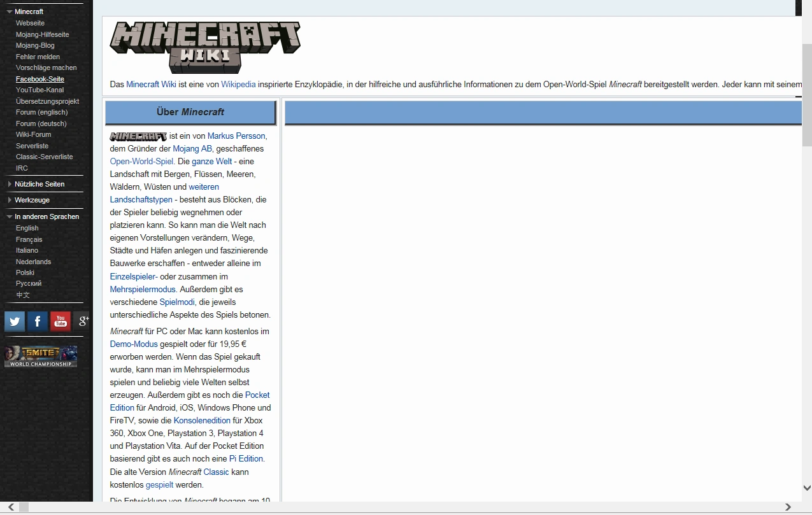The width and height of the screenshot is (812, 515).
Task: Open the Facebook-Seite sidebar link
Action: [40, 79]
